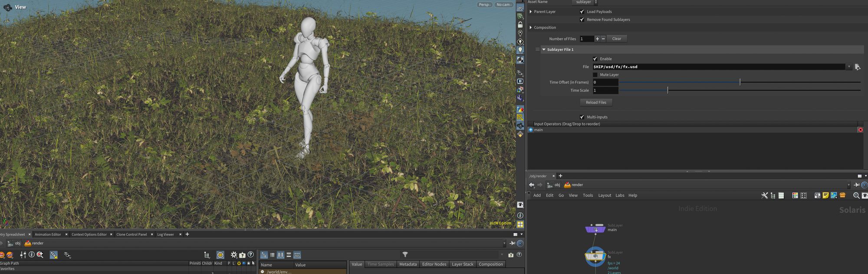Click the lock camera padlock icon
The width and height of the screenshot is (868, 274).
520,25
